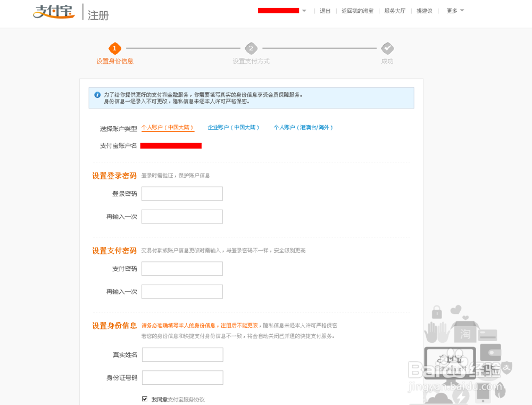Image resolution: width=532 pixels, height=405 pixels.
Task: Select the 个人账户（港澳台/海外）account type
Action: tap(303, 127)
